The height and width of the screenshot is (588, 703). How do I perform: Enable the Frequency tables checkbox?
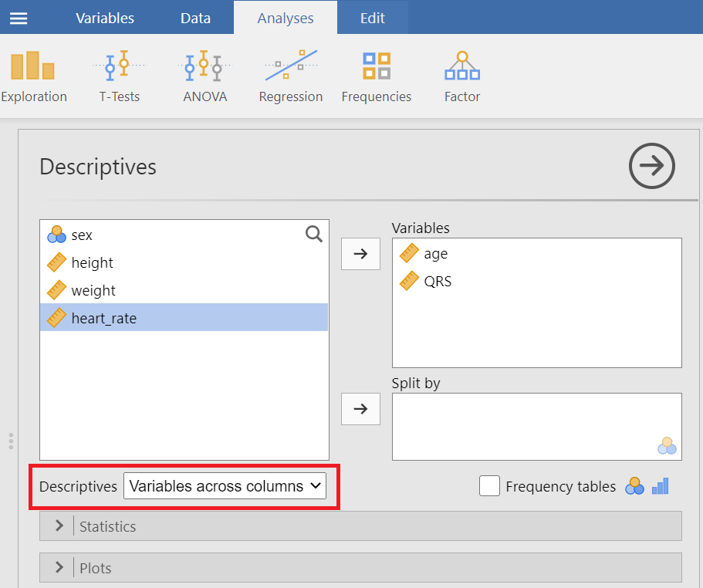pyautogui.click(x=489, y=486)
